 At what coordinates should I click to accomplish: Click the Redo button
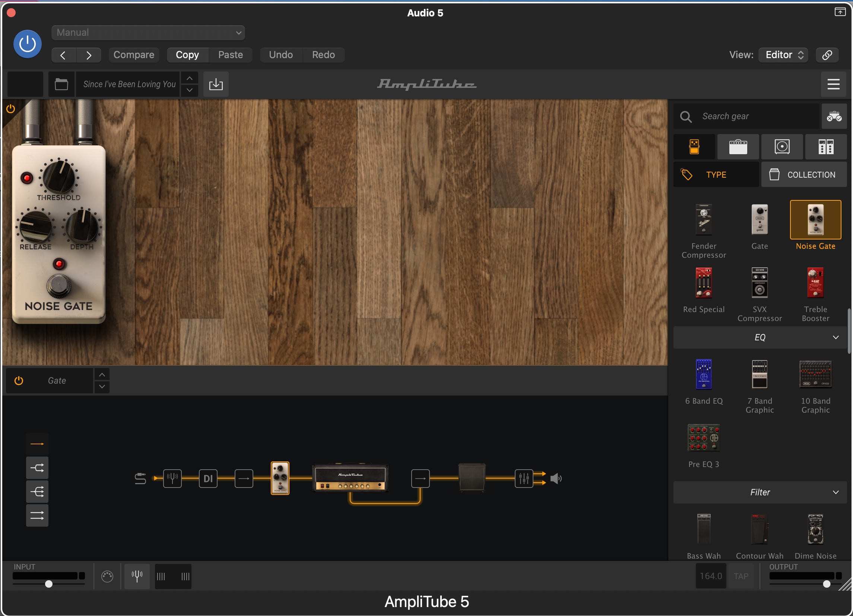pyautogui.click(x=323, y=55)
